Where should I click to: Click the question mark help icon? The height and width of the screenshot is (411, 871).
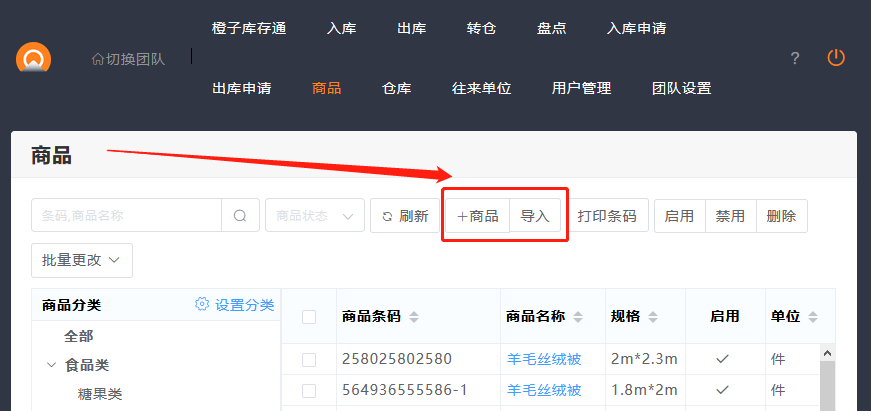(795, 58)
